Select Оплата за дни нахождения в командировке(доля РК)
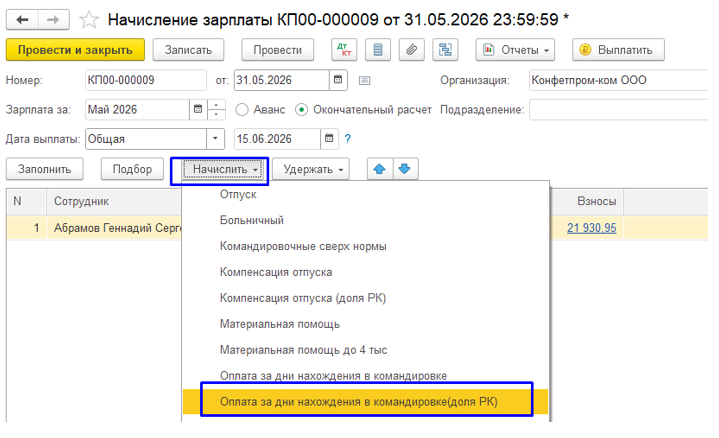Viewport: 719px width, 438px height. point(365,402)
